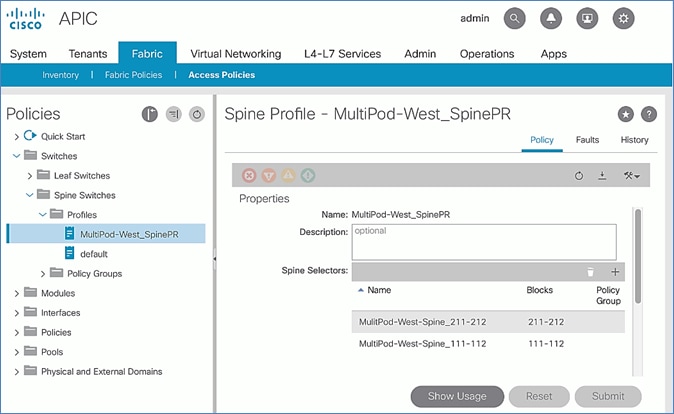The height and width of the screenshot is (414, 674).
Task: Expand the Pools folder
Action: 16,352
